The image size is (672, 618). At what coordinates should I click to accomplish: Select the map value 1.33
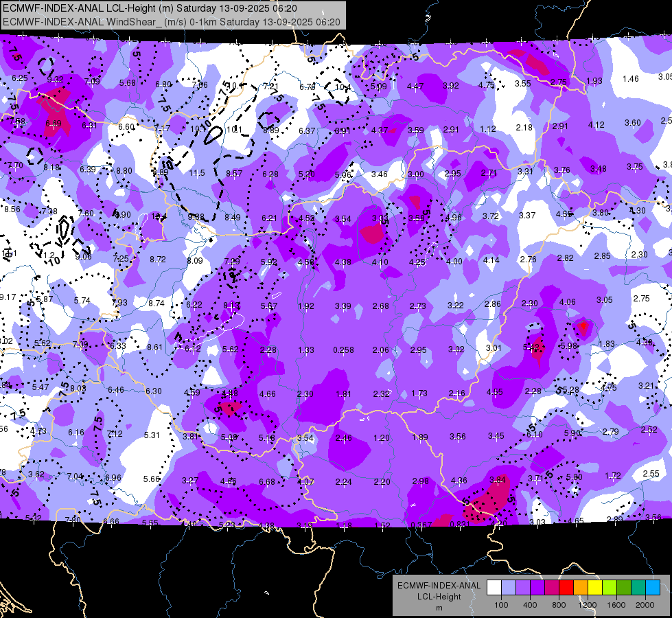click(x=306, y=350)
